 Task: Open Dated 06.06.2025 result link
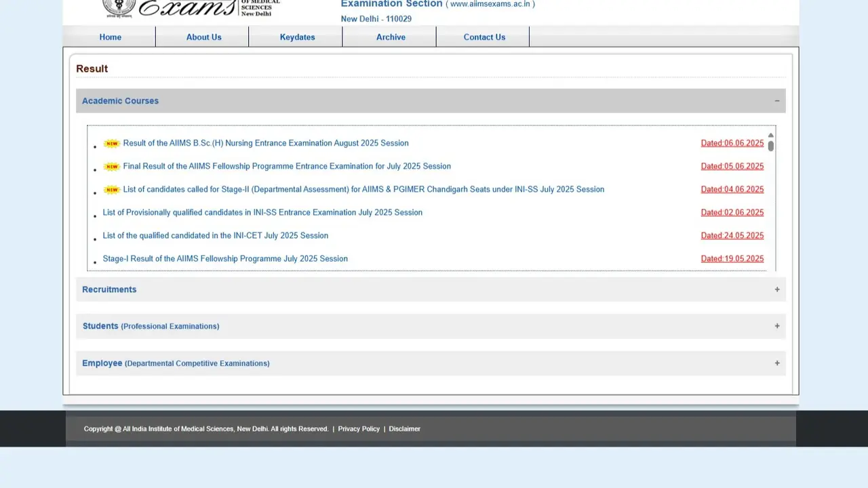pyautogui.click(x=732, y=143)
